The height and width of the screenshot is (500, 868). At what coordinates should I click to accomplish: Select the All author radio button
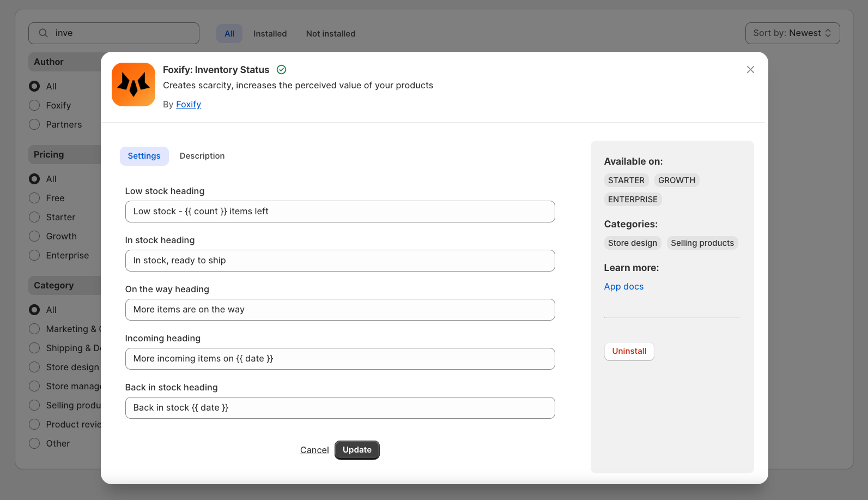(x=34, y=86)
